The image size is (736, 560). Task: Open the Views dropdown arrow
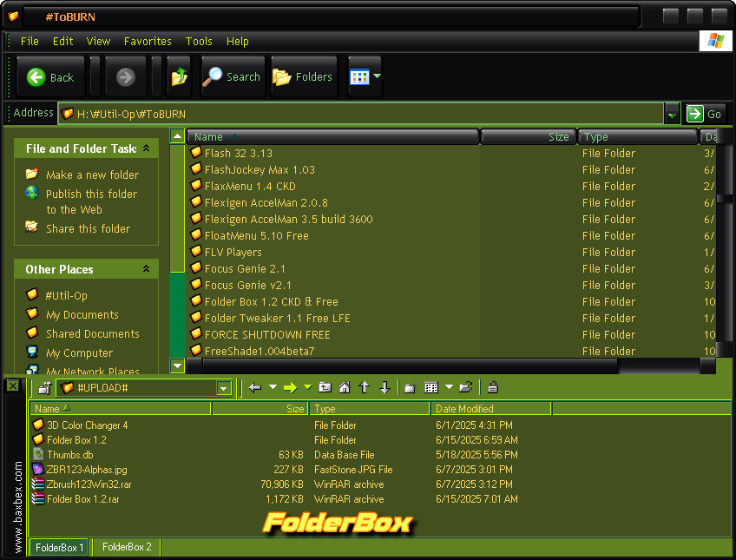[x=377, y=76]
